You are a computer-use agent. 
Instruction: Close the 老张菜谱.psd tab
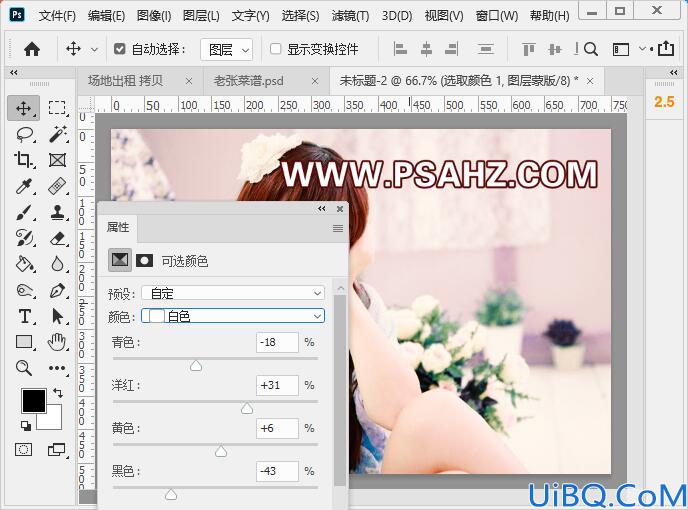pyautogui.click(x=315, y=81)
